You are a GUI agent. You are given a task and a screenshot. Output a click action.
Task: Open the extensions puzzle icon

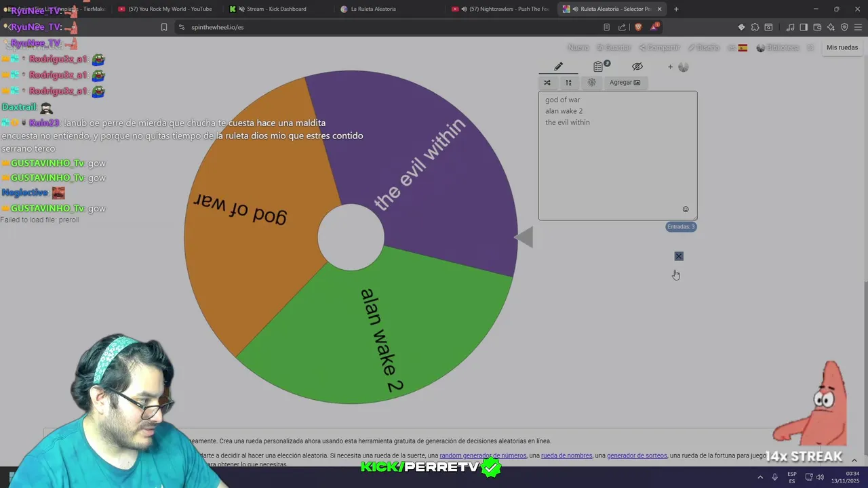click(x=755, y=27)
